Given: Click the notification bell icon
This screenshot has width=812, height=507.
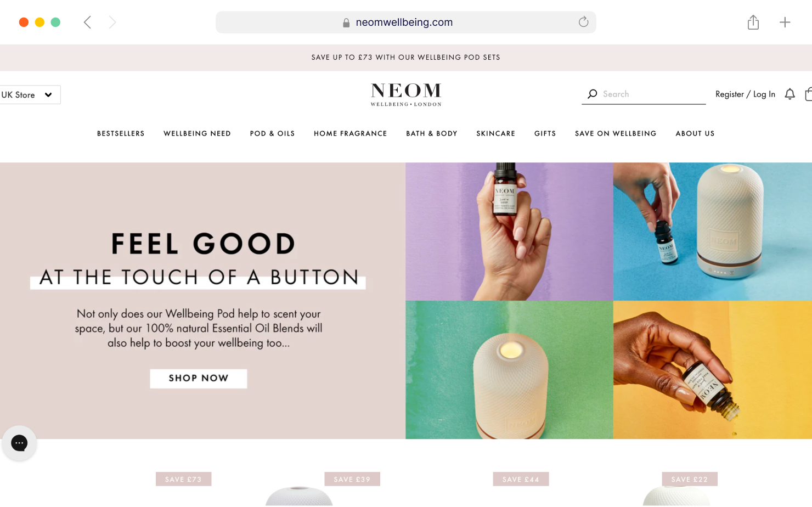Looking at the screenshot, I should 790,94.
